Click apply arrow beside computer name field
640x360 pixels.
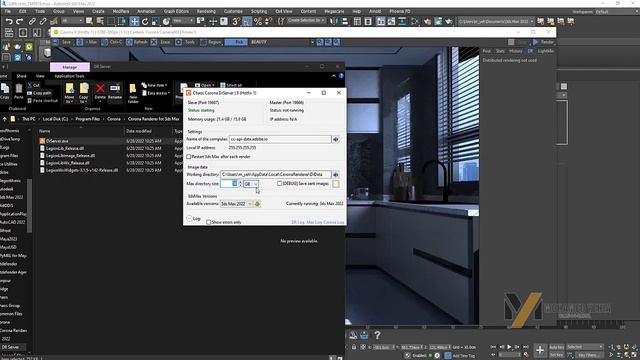tap(336, 140)
